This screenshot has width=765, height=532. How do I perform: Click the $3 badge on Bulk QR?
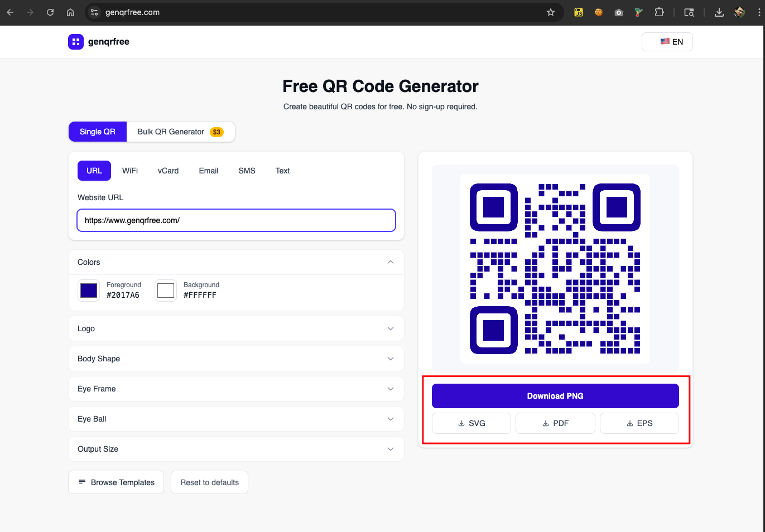[216, 132]
